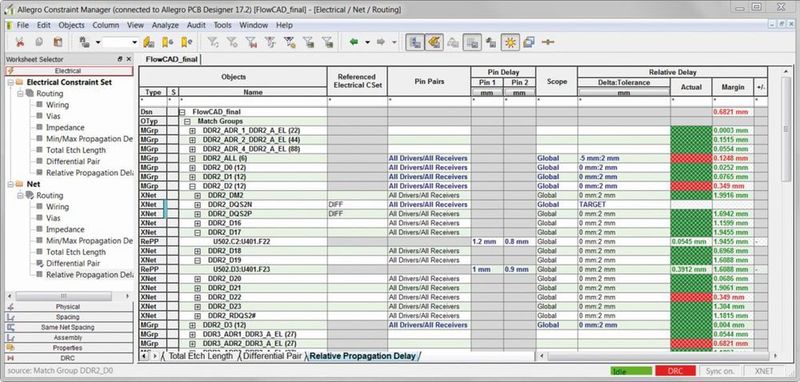Open the Objects menu
The height and width of the screenshot is (382, 800).
pos(71,25)
